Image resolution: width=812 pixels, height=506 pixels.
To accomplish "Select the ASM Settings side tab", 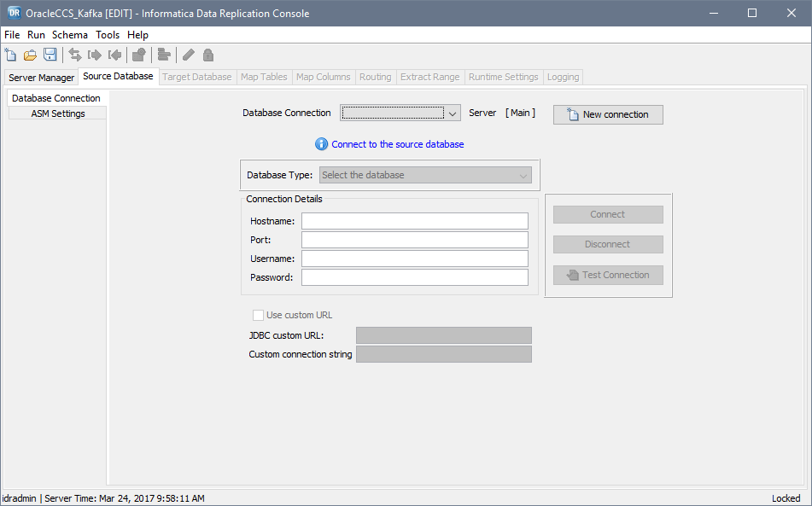I will point(58,113).
